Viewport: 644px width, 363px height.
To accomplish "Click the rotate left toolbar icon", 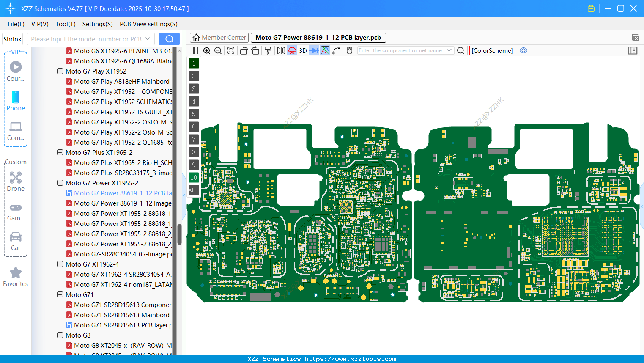I will [x=244, y=50].
